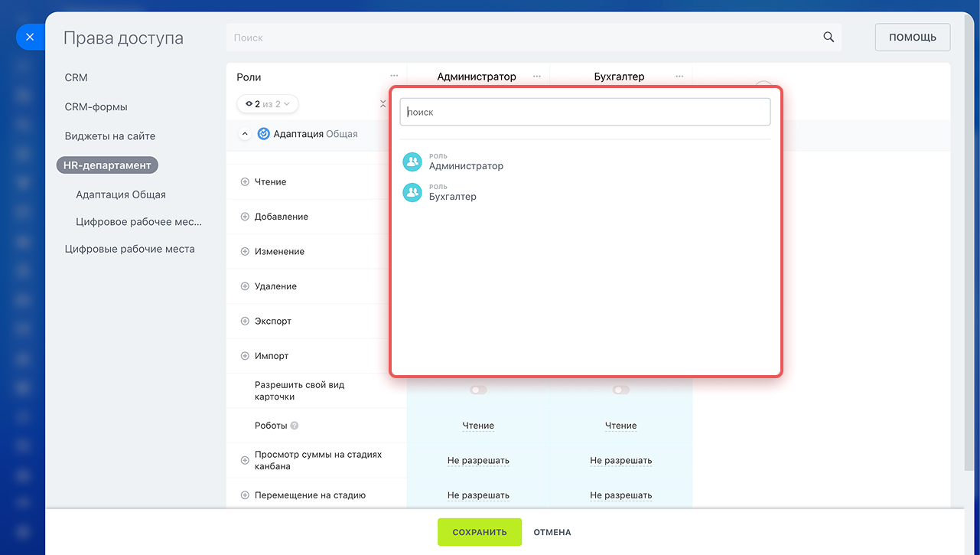Open Цифровые рабочие места section in sidebar
This screenshot has height=555, width=980.
pos(129,249)
